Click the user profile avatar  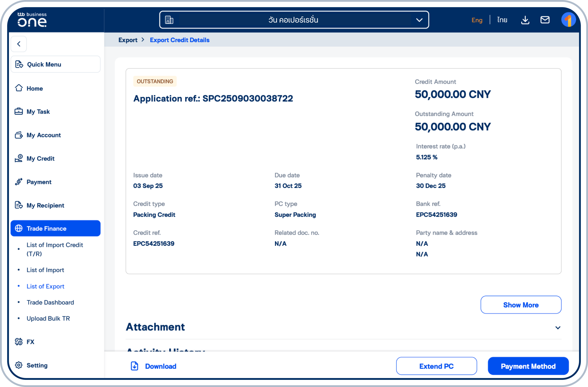(569, 20)
